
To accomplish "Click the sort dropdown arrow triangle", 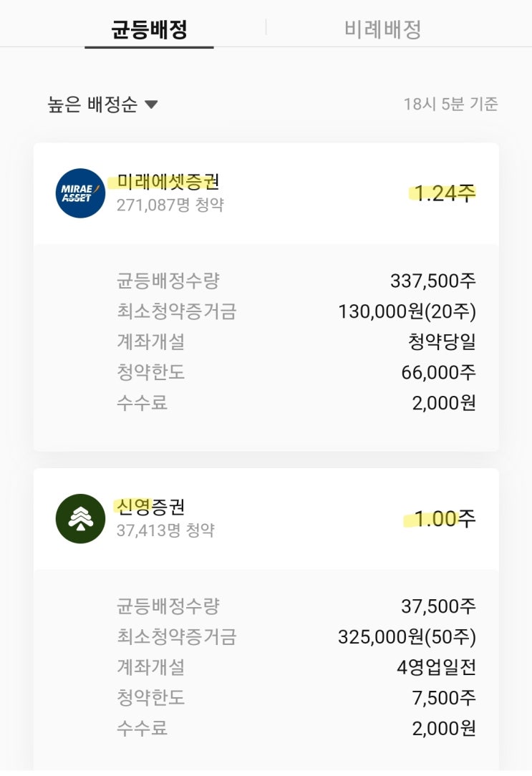I will point(150,105).
